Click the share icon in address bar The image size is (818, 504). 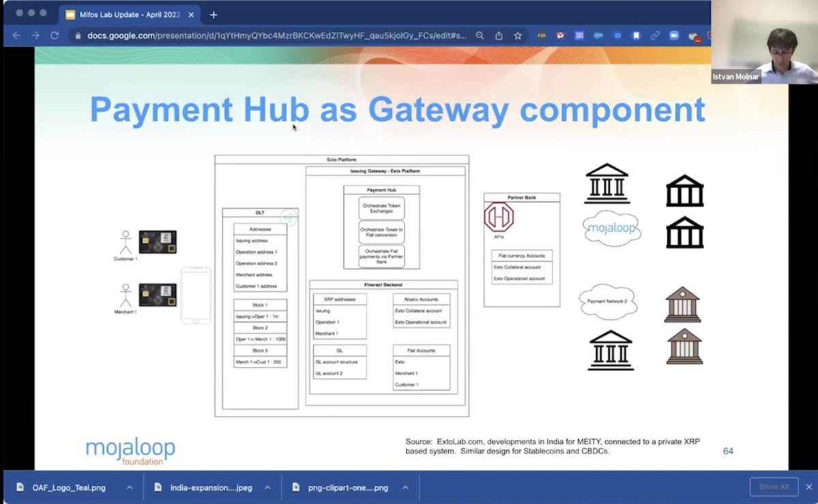tap(499, 35)
